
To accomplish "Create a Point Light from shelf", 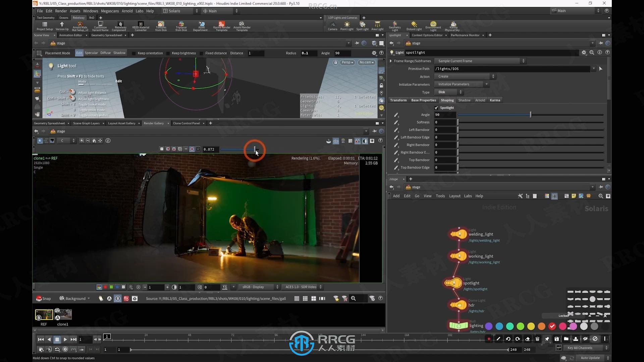I will [x=347, y=26].
